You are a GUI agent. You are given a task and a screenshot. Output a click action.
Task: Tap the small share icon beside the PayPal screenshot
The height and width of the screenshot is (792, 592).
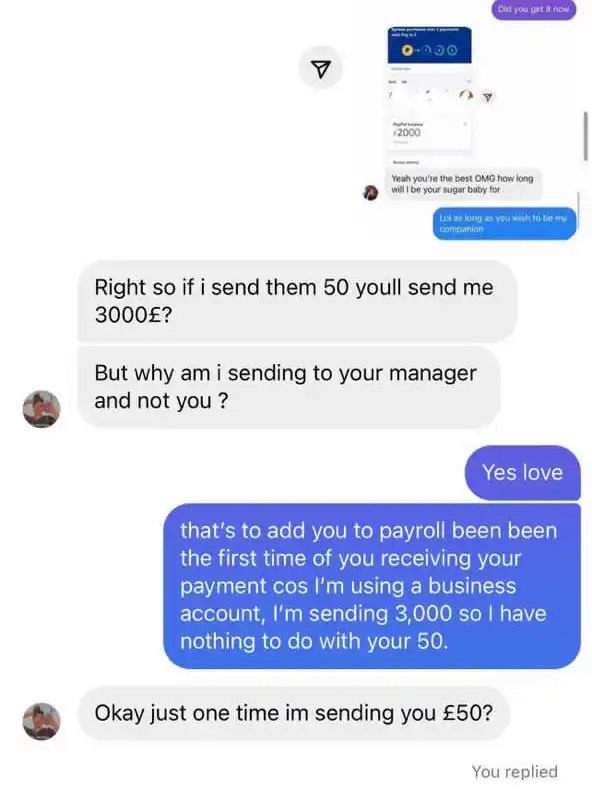pyautogui.click(x=487, y=97)
